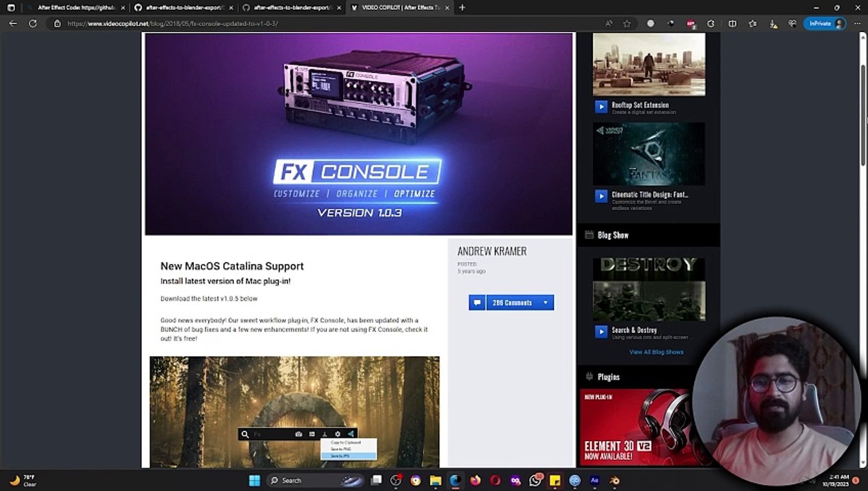The image size is (868, 491).
Task: Open Andrew Kramer author link
Action: 492,251
